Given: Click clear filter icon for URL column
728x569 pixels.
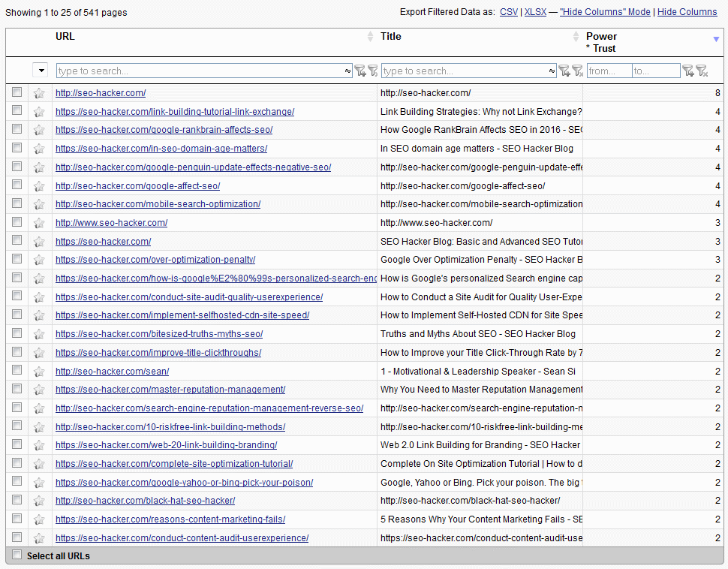Looking at the screenshot, I should click(372, 71).
